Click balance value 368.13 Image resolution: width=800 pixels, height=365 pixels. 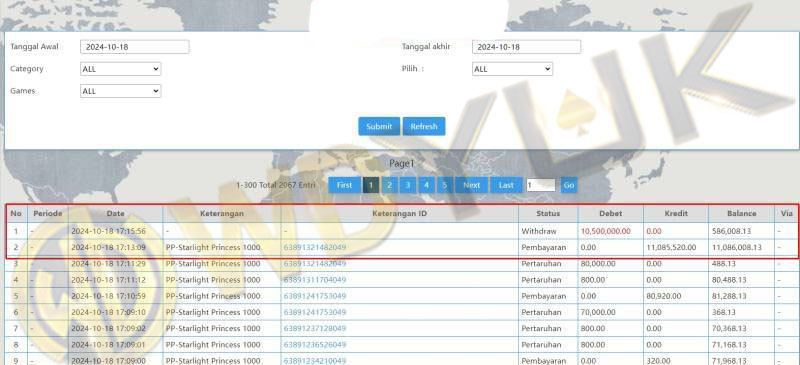pyautogui.click(x=724, y=312)
